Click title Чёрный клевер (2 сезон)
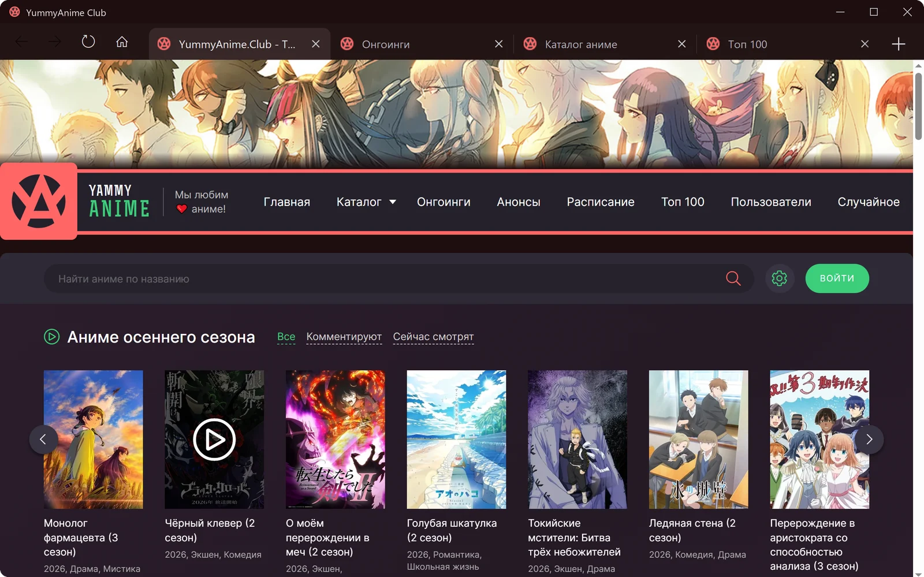The height and width of the screenshot is (577, 924). point(210,530)
